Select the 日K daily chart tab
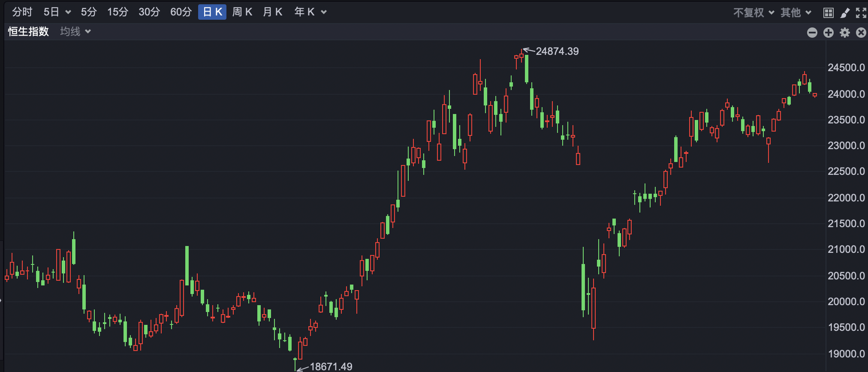Viewport: 868px width, 372px height. (x=212, y=12)
